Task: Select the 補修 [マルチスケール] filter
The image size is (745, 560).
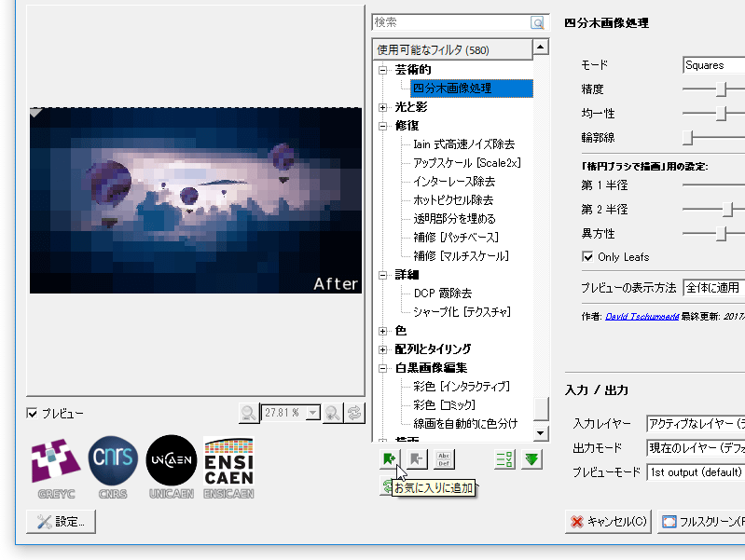Action: tap(461, 256)
